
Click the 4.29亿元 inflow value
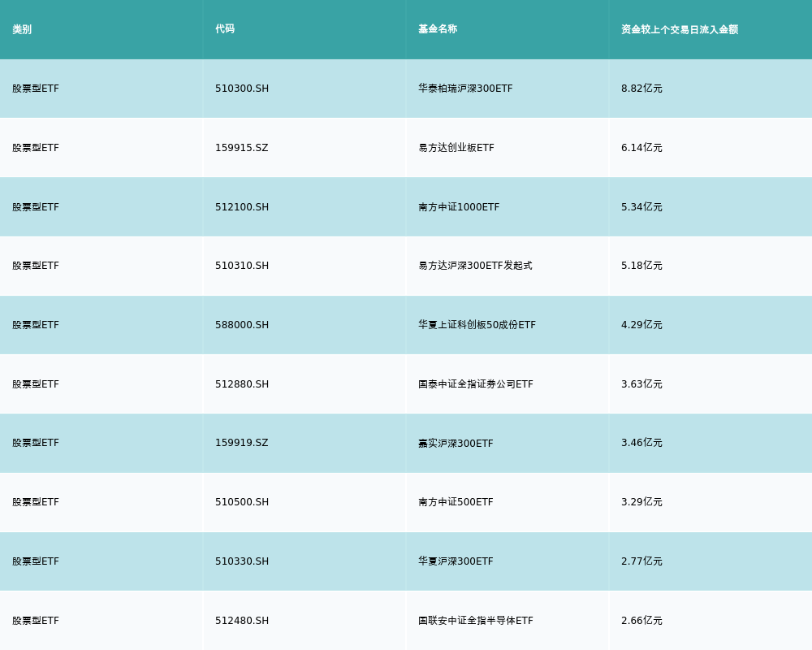click(x=641, y=325)
